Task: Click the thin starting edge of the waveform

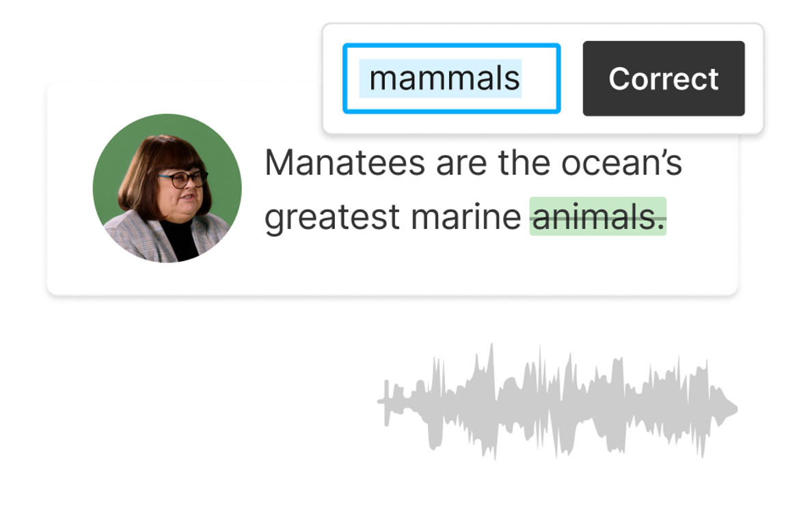Action: (385, 402)
